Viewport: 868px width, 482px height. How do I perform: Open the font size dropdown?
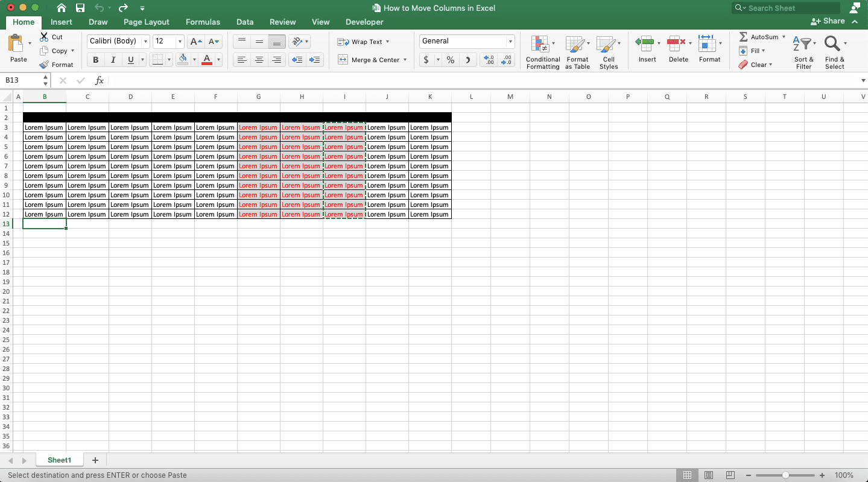180,42
